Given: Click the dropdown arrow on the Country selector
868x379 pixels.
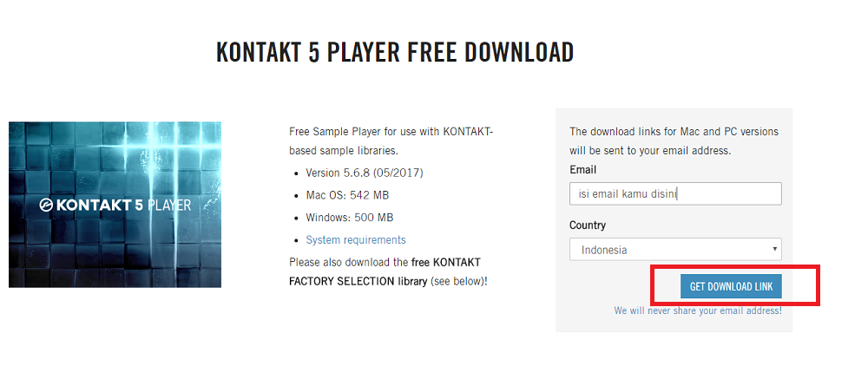Looking at the screenshot, I should pyautogui.click(x=774, y=250).
